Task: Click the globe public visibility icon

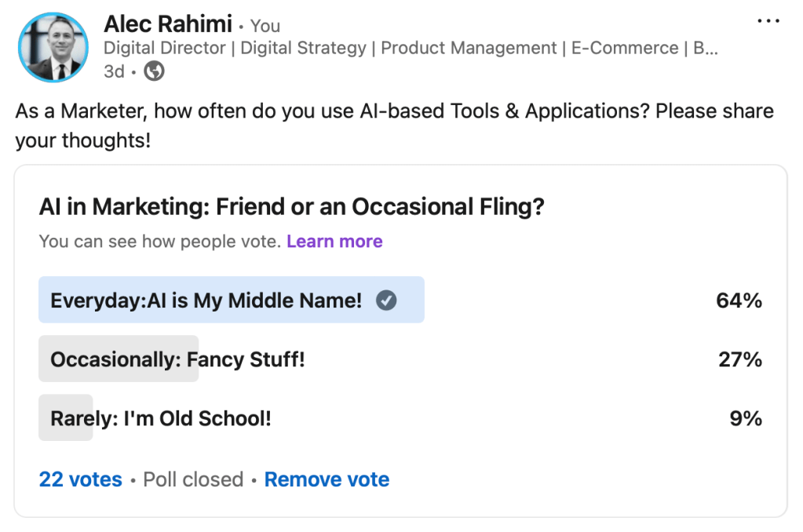Action: pyautogui.click(x=155, y=71)
